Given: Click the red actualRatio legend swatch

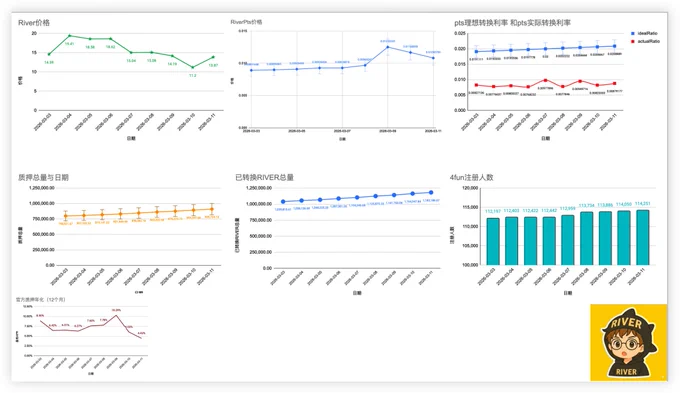Looking at the screenshot, I should coord(633,41).
